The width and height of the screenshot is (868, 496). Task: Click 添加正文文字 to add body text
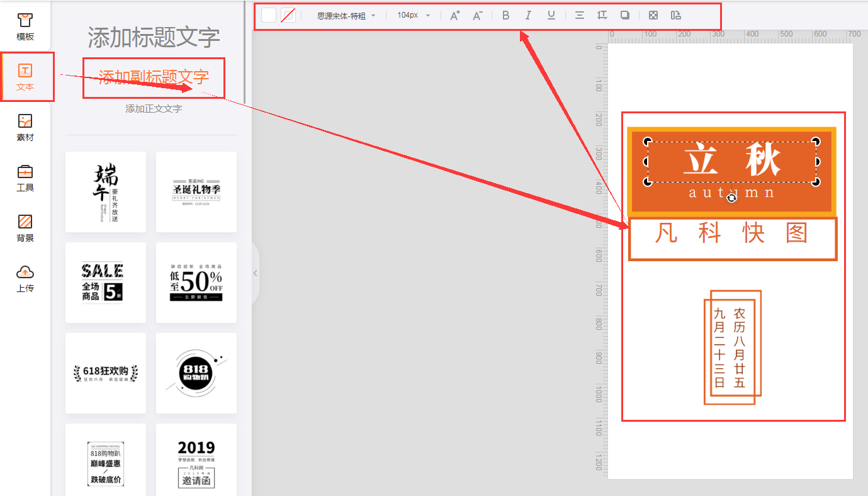pos(154,108)
